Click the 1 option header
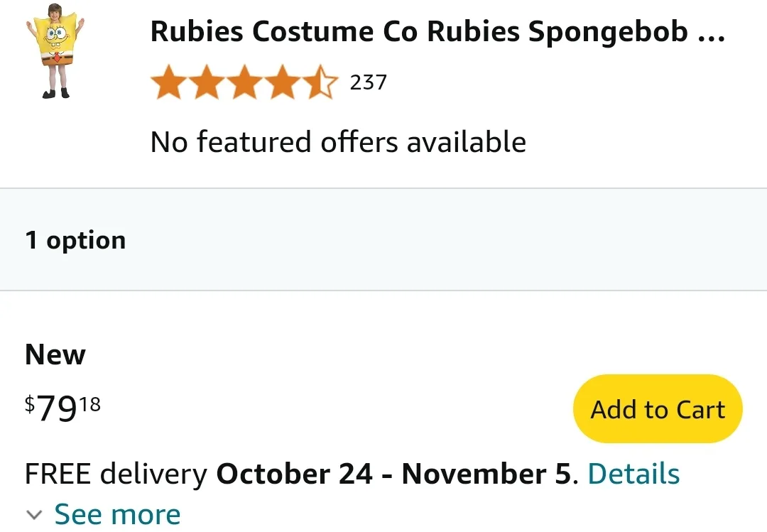767x532 pixels. click(x=75, y=239)
